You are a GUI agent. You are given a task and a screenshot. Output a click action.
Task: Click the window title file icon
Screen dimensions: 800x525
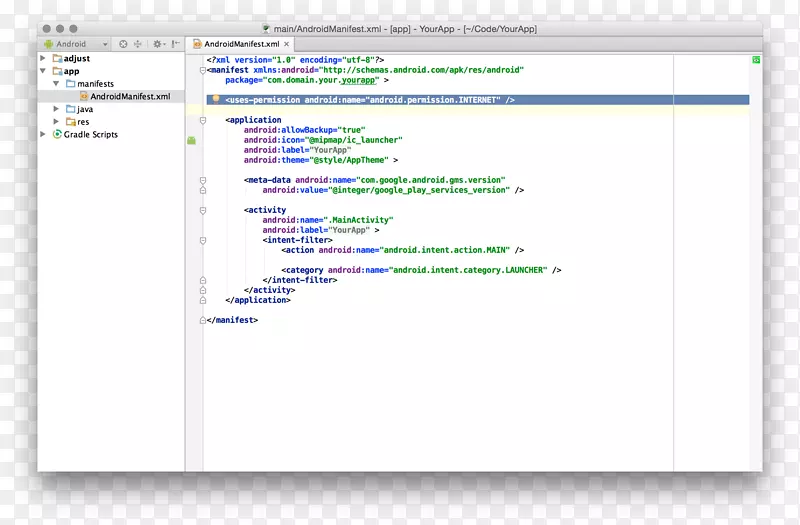click(266, 29)
